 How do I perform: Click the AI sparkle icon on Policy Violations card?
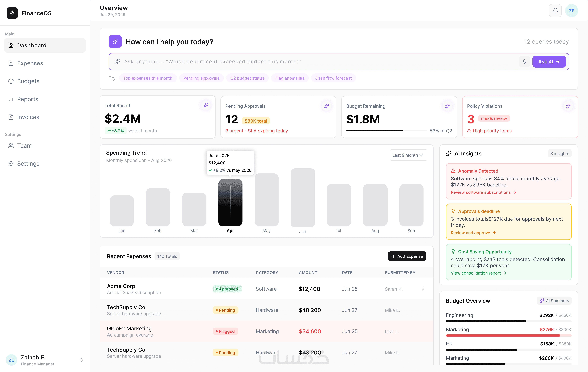coord(568,106)
